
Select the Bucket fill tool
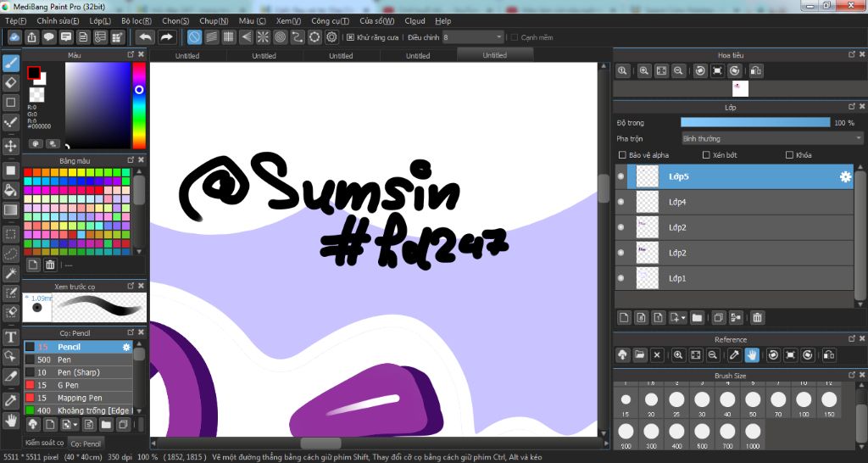point(10,190)
